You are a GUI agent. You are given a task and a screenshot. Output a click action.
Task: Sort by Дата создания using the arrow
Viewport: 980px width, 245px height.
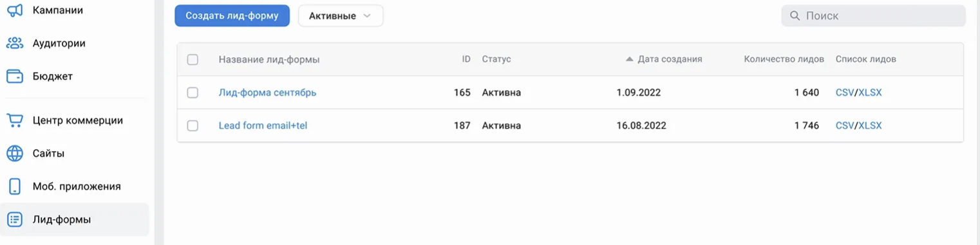tap(630, 59)
